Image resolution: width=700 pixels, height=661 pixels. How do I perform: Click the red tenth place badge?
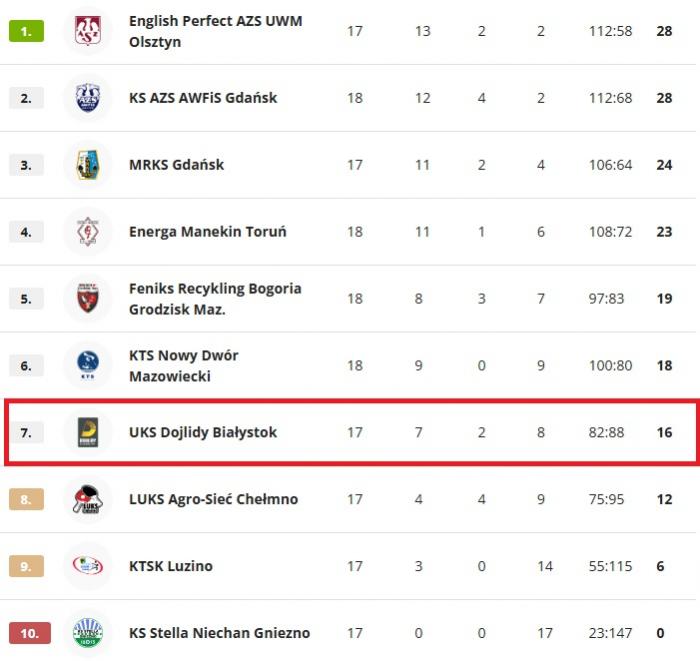29,633
